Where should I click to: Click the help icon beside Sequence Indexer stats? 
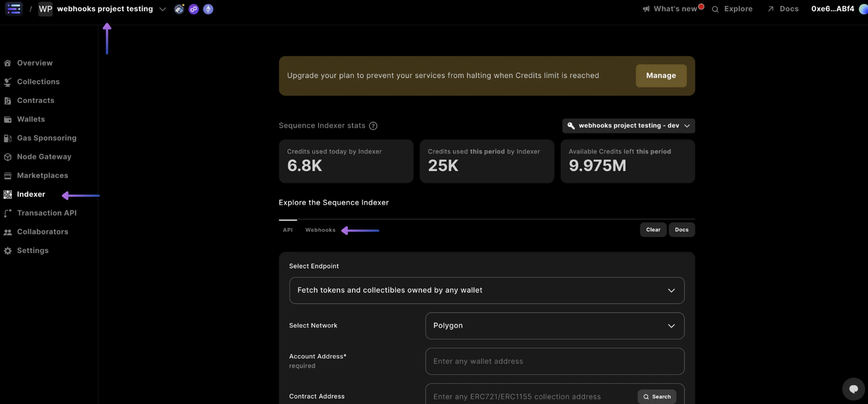point(373,126)
